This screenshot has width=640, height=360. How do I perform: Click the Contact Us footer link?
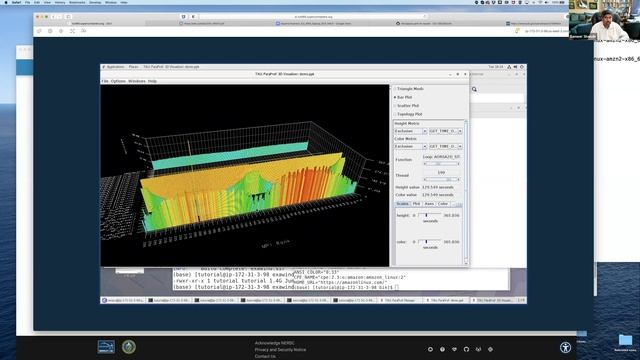click(x=265, y=356)
